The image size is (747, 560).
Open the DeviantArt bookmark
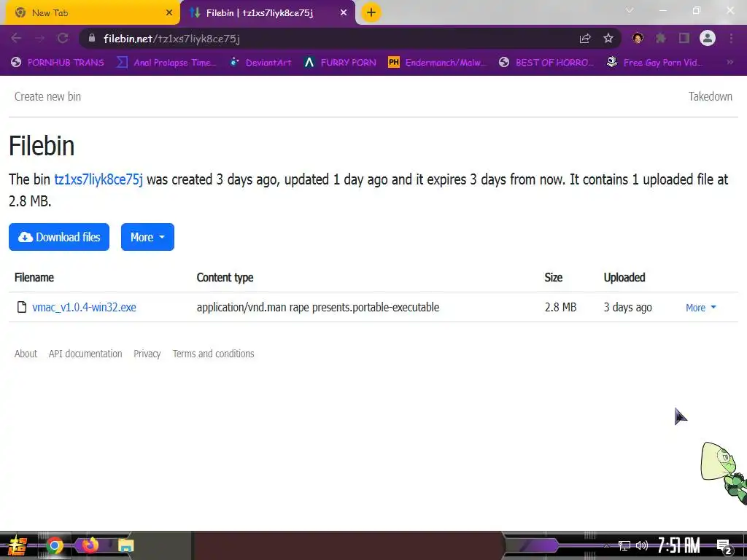click(x=260, y=63)
